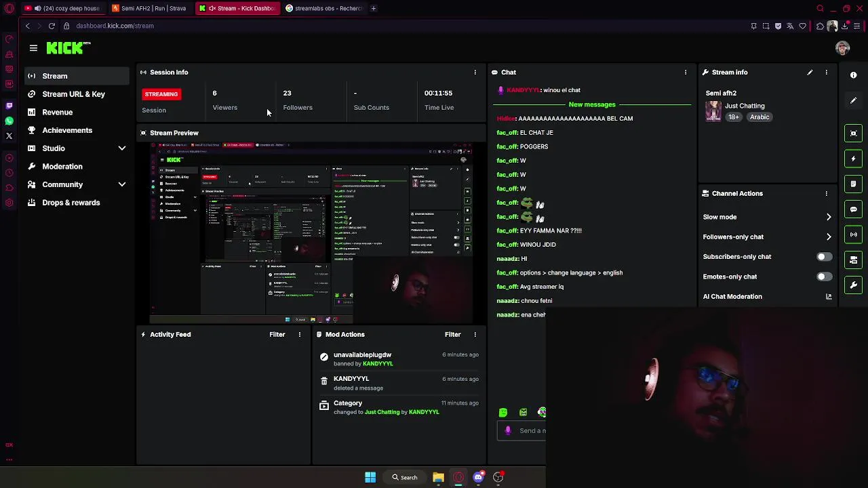Expand Slow mode options chevron

click(828, 217)
